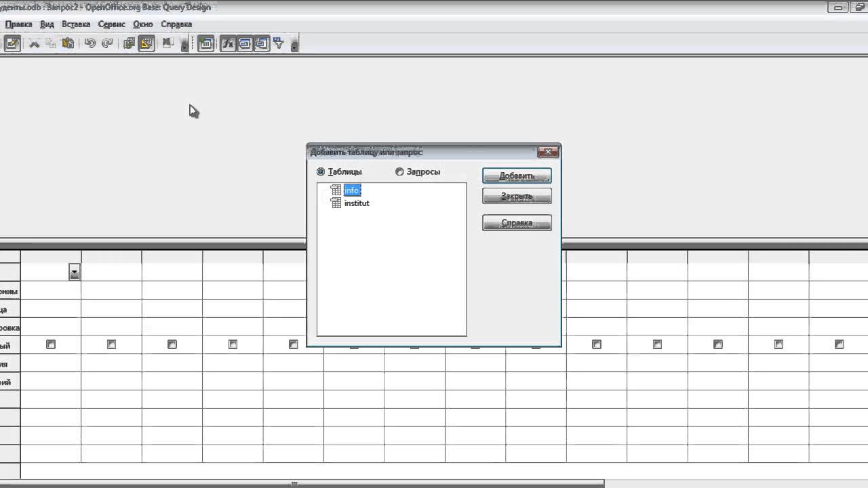Click the Справка button in dialog
The width and height of the screenshot is (868, 488).
(x=517, y=222)
